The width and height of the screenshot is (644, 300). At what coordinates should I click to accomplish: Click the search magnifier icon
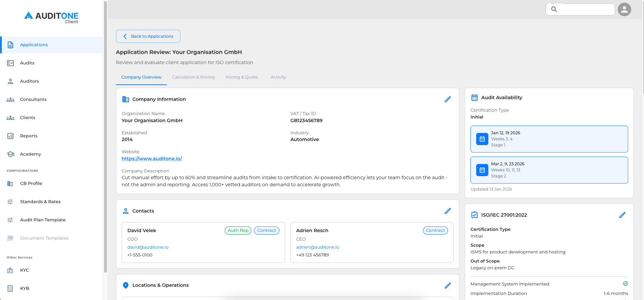click(554, 9)
